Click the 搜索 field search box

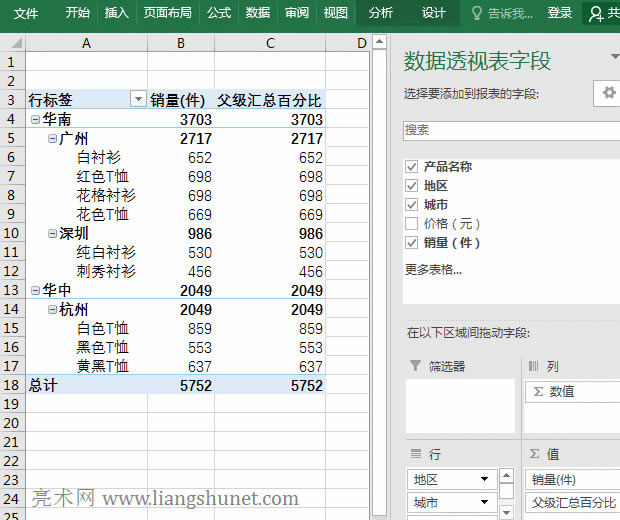coord(510,130)
